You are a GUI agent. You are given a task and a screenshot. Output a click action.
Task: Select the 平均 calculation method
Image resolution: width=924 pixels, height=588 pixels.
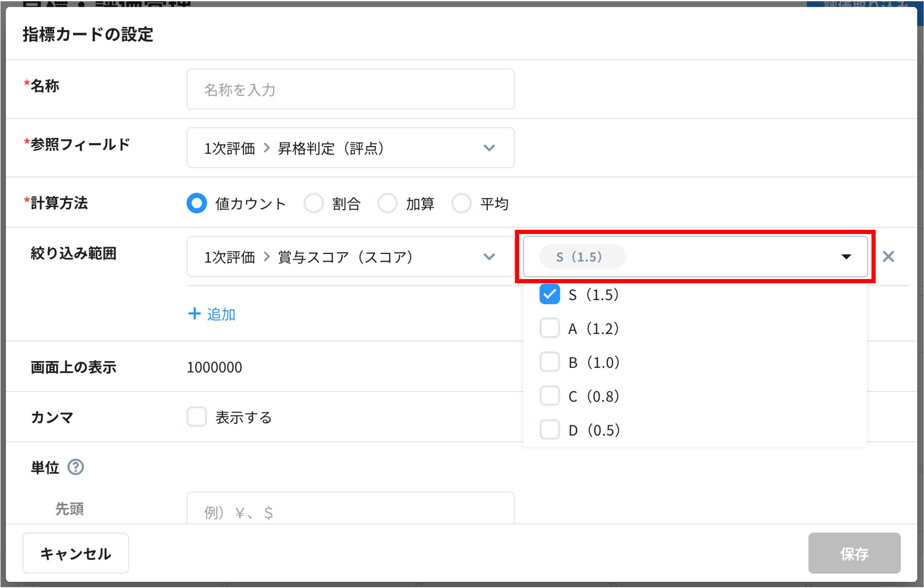click(461, 203)
